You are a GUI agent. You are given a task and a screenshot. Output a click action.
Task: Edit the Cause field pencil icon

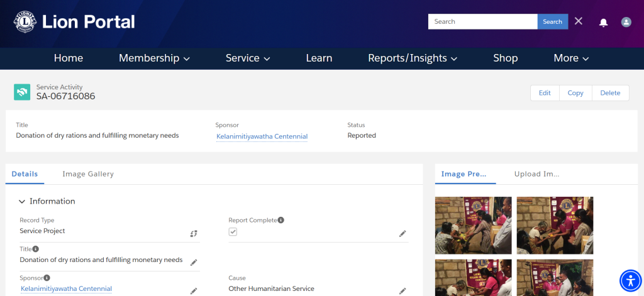point(402,291)
